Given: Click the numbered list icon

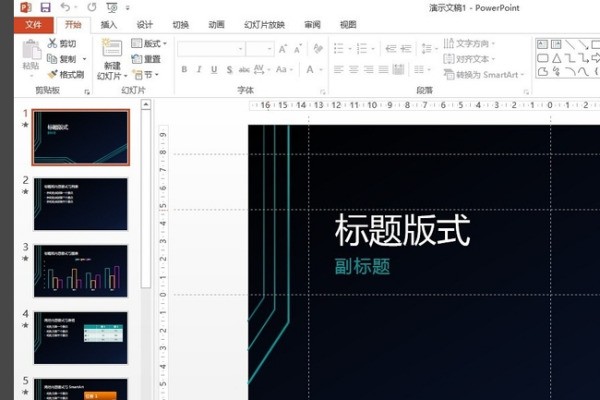Looking at the screenshot, I should [x=362, y=49].
